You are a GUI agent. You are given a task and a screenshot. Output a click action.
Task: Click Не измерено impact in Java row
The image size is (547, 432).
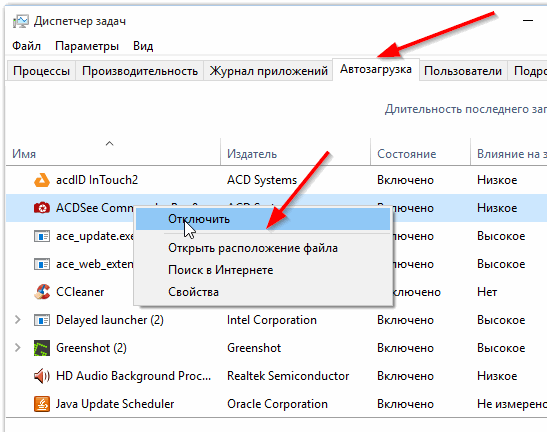click(x=511, y=404)
